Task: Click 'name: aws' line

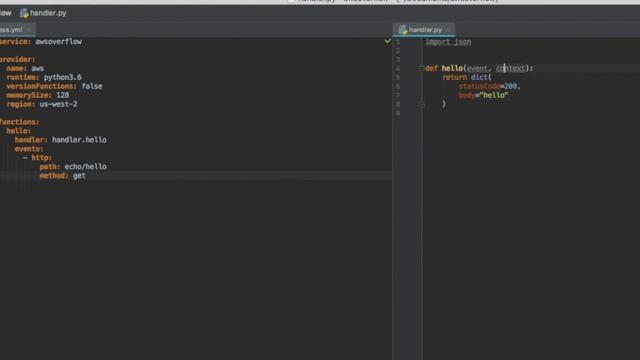Action: [x=25, y=69]
